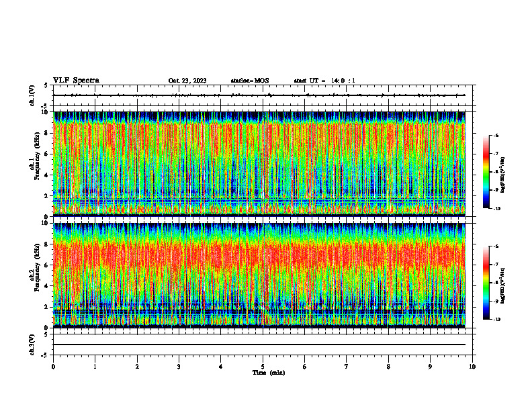The height and width of the screenshot is (411, 532).
Task: Click the "station=MOS" label
Action: pyautogui.click(x=250, y=81)
